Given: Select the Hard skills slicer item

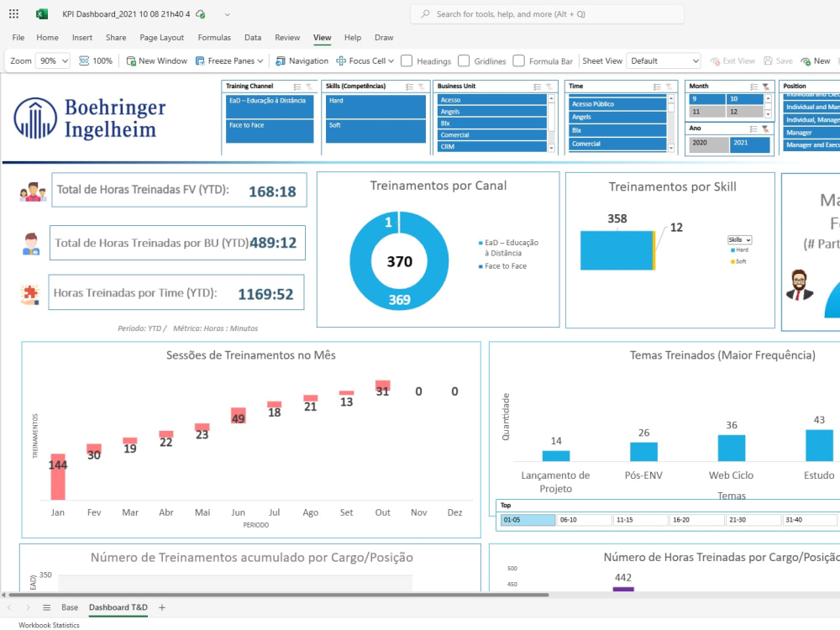Looking at the screenshot, I should tap(375, 107).
